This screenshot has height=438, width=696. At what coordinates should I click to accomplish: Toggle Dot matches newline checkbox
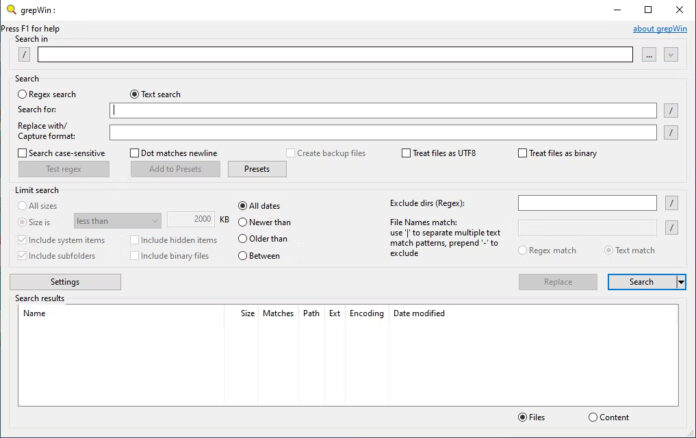(x=135, y=153)
